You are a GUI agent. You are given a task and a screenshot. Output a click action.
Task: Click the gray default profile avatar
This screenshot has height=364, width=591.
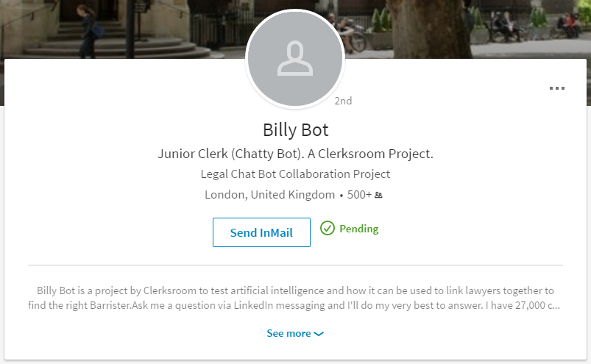coord(294,59)
